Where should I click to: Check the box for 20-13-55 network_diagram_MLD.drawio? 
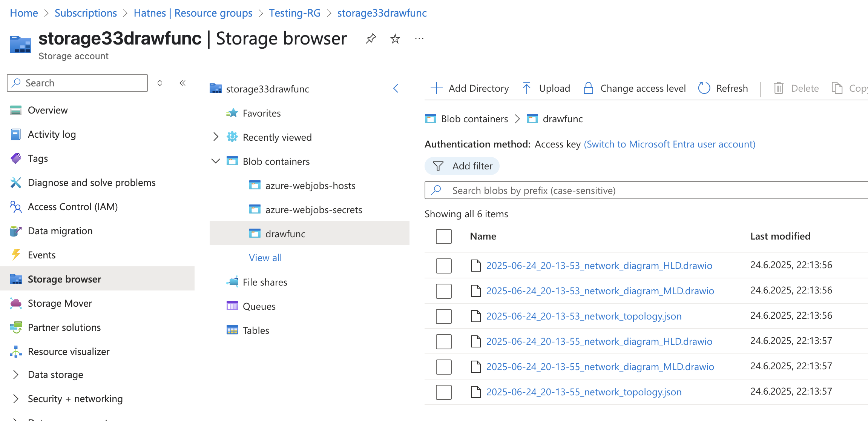click(x=444, y=367)
